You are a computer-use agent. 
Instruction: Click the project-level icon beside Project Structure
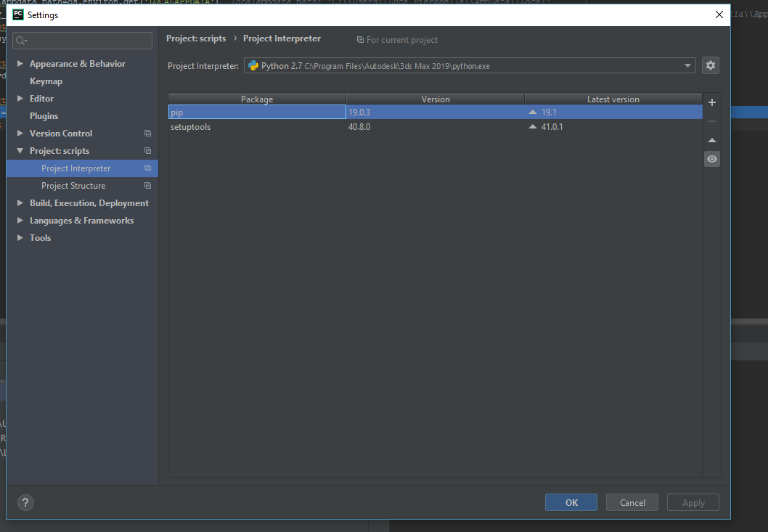click(x=147, y=186)
